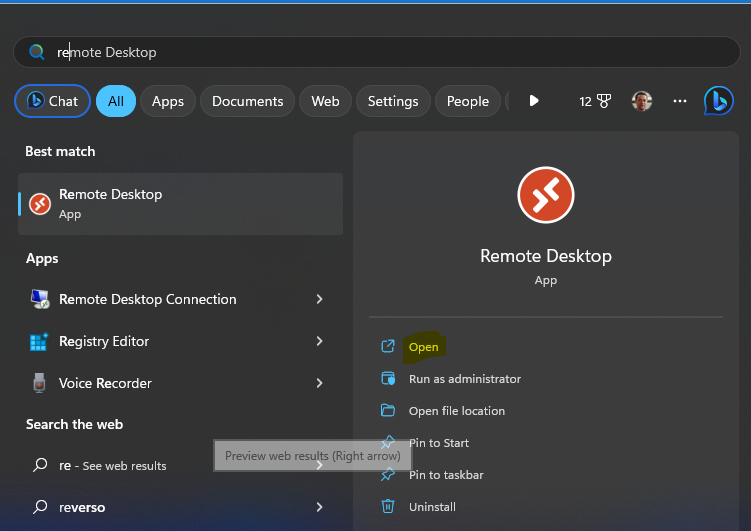Image resolution: width=751 pixels, height=531 pixels.
Task: Choose Uninstall for Remote Desktop
Action: 432,507
